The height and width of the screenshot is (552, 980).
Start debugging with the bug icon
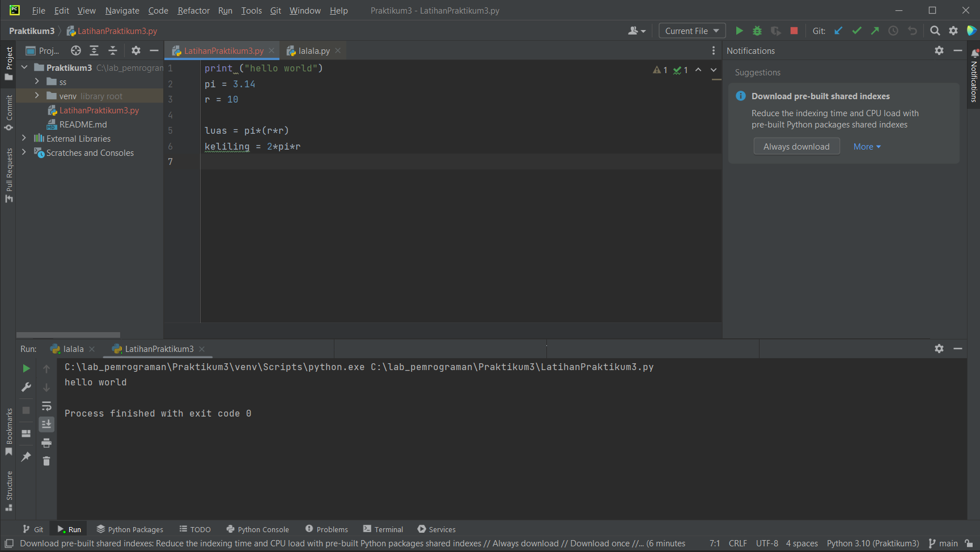click(x=757, y=31)
